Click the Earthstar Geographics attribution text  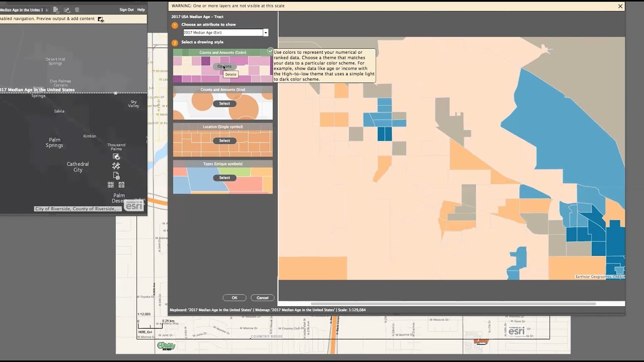coord(600,277)
